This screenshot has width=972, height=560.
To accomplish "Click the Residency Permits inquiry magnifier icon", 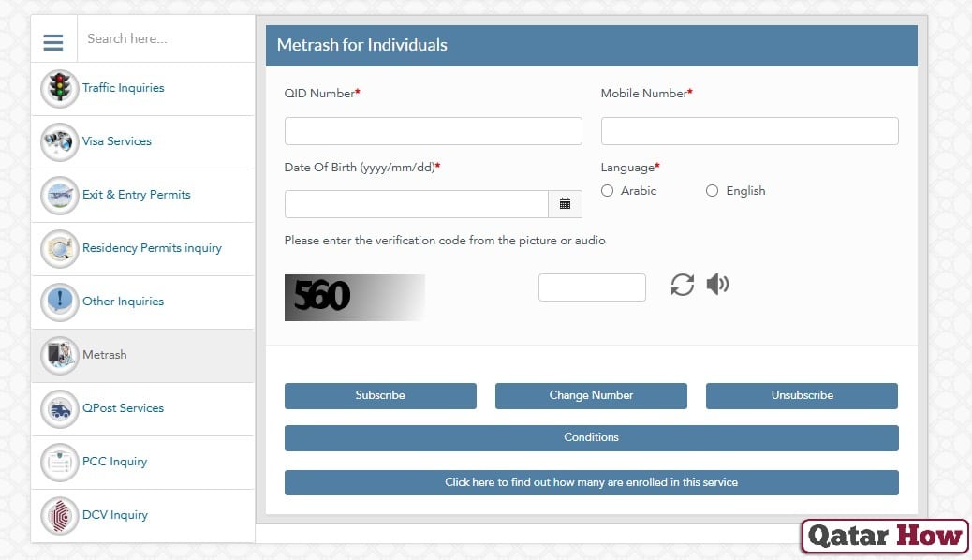I will (x=60, y=248).
